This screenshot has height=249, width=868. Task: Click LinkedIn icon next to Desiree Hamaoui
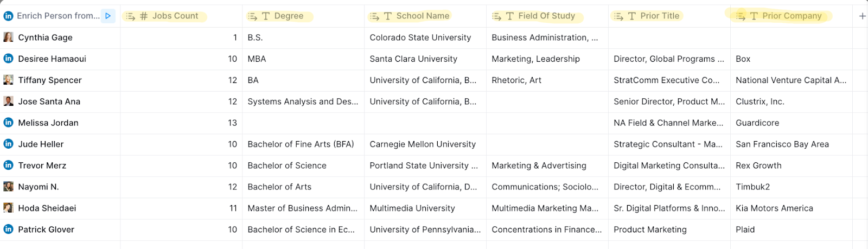click(x=9, y=59)
